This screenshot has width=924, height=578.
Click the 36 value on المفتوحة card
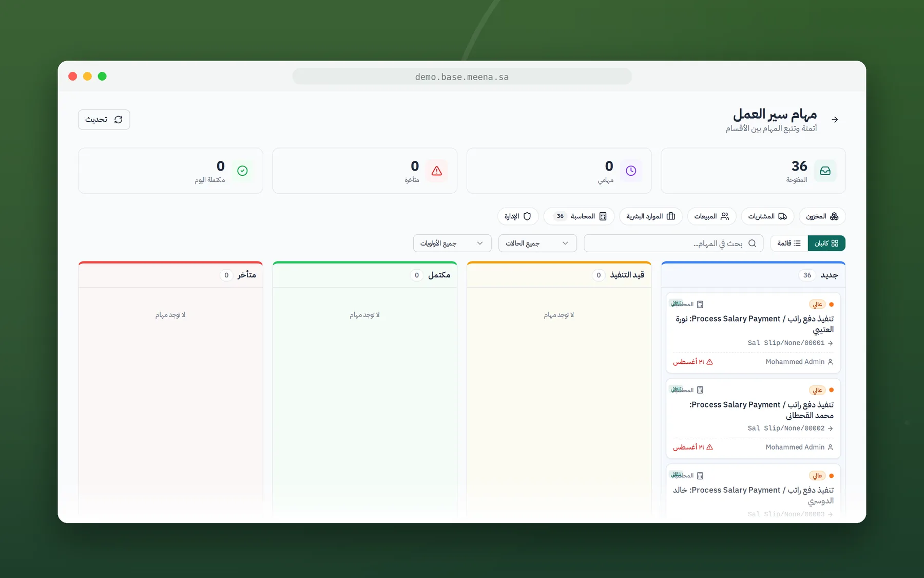799,166
